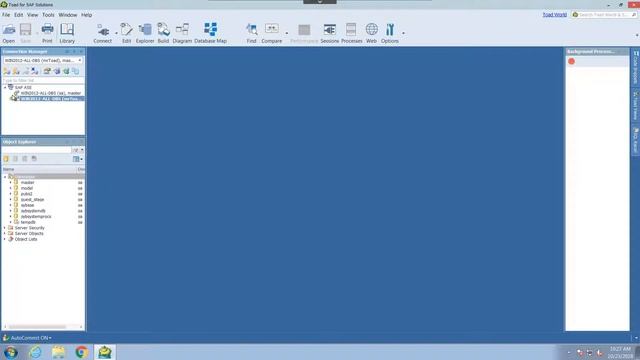This screenshot has width=640, height=360.
Task: Open the Windows Start menu
Action: (11, 352)
